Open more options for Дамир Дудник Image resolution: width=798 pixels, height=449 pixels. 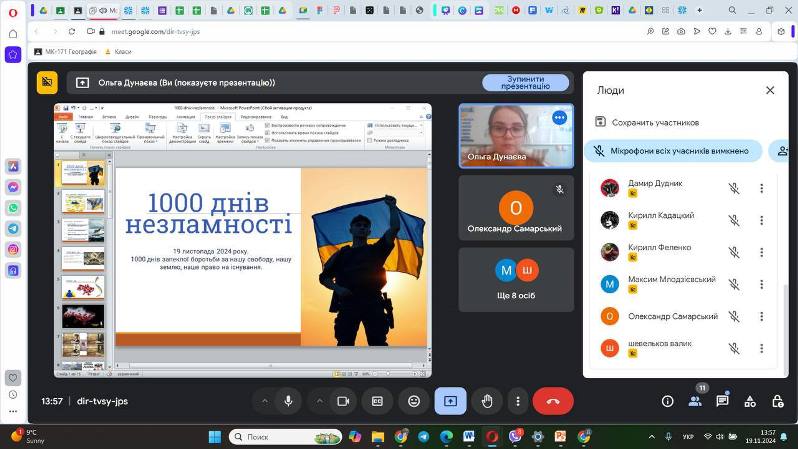761,188
